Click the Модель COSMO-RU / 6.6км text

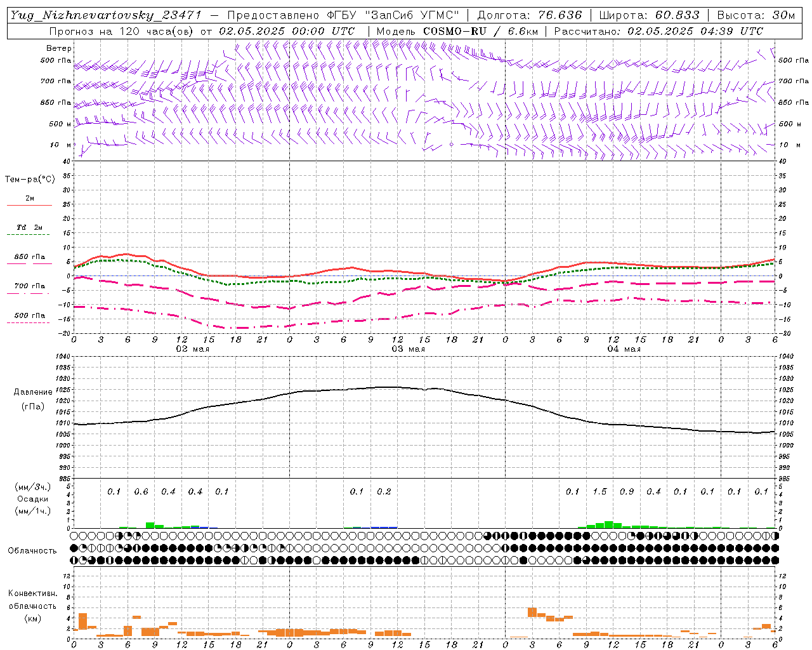pyautogui.click(x=457, y=31)
